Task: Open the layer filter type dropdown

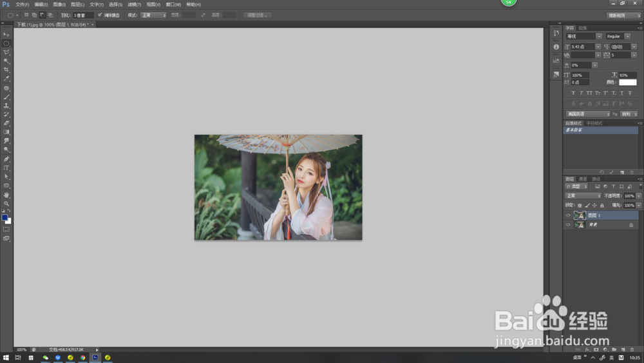Action: pyautogui.click(x=576, y=186)
